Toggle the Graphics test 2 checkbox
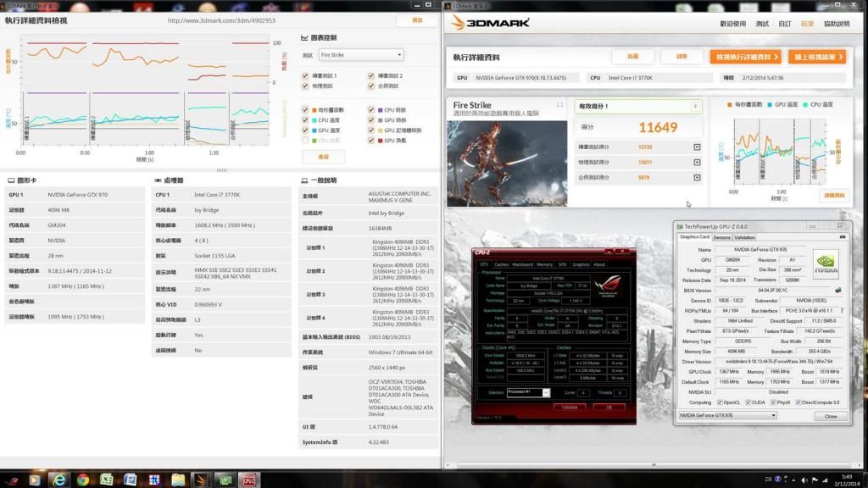This screenshot has width=868, height=488. point(371,75)
